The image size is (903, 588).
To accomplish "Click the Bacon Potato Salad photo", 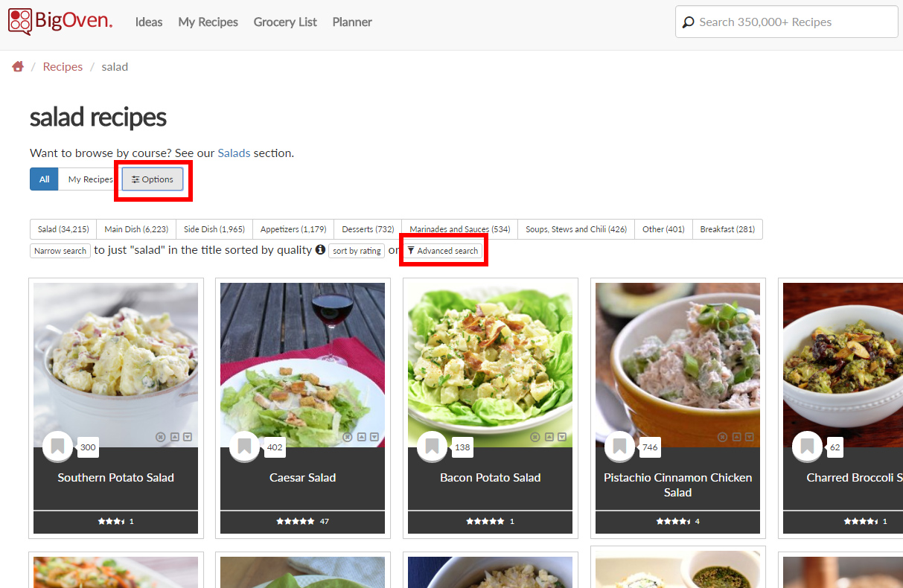I will coord(491,365).
